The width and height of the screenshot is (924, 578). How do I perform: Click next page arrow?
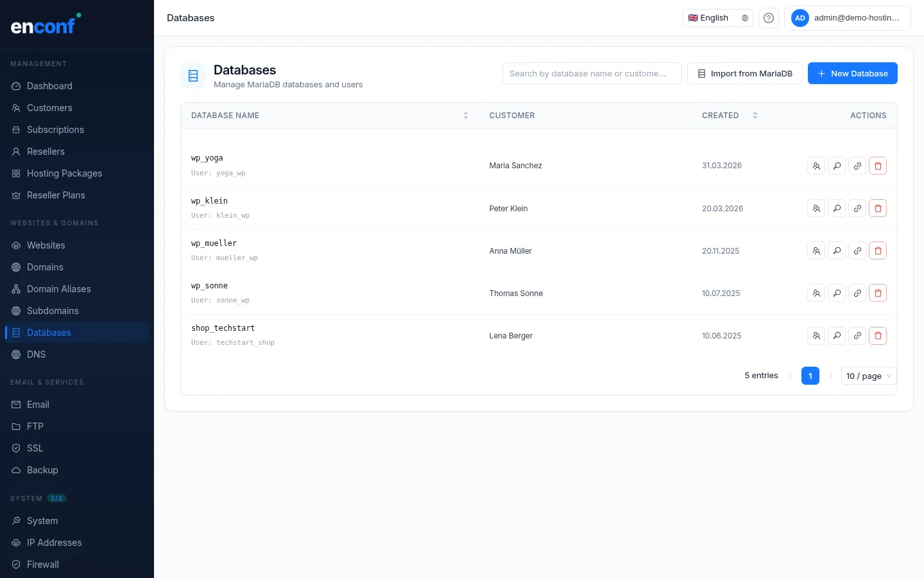(831, 376)
